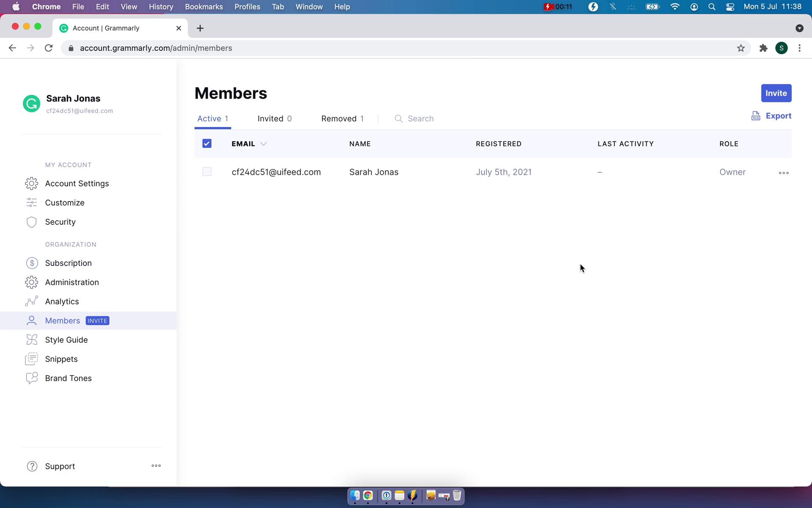Viewport: 812px width, 508px height.
Task: Click the Customize sliders icon
Action: coord(32,202)
